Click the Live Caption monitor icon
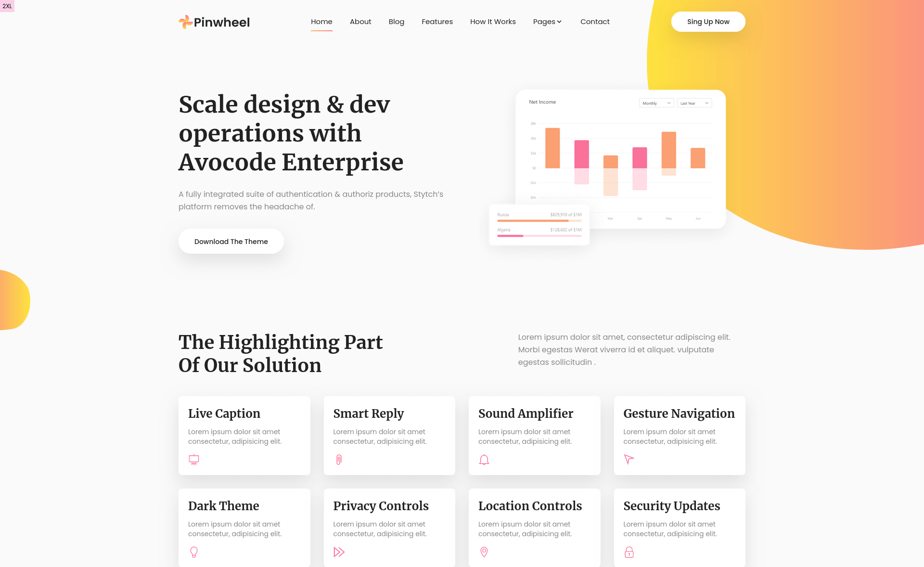Viewport: 924px width, 567px height. pyautogui.click(x=193, y=459)
